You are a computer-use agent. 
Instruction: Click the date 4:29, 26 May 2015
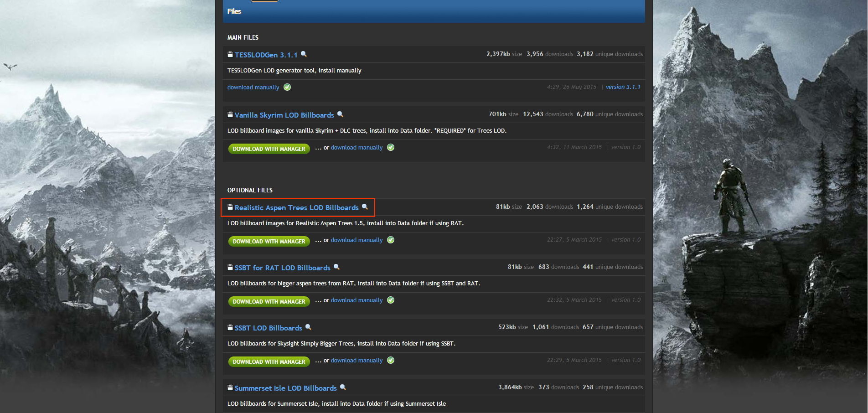(x=572, y=87)
